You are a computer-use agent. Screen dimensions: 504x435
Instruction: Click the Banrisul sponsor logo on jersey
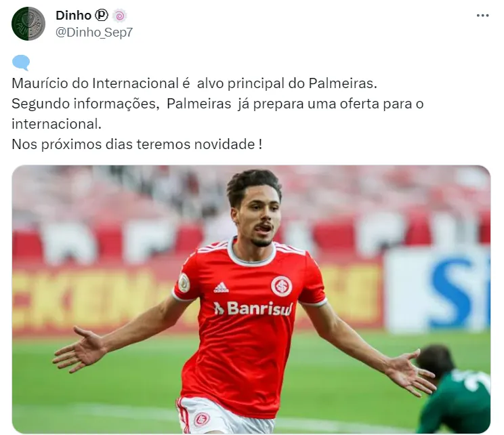253,308
